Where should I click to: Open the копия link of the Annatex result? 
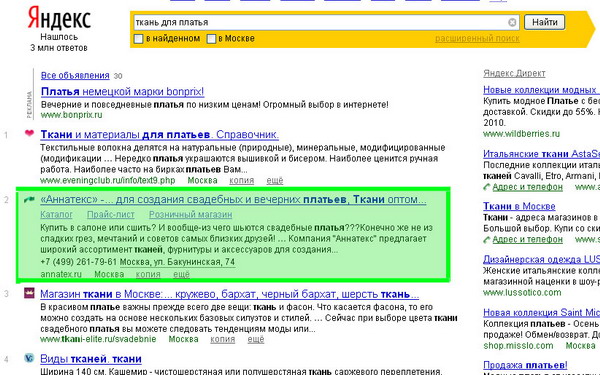[148, 274]
